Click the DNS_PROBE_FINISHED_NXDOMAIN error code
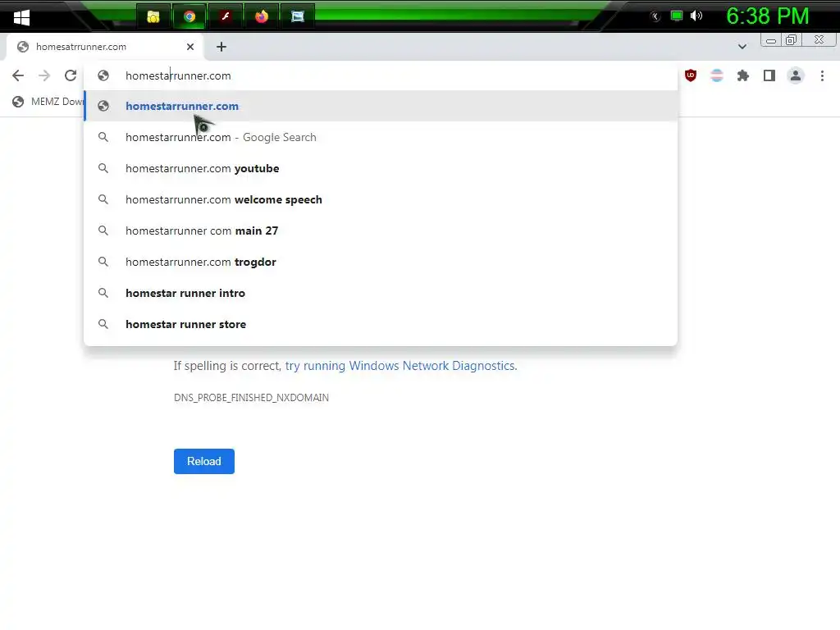This screenshot has height=630, width=840. (251, 398)
